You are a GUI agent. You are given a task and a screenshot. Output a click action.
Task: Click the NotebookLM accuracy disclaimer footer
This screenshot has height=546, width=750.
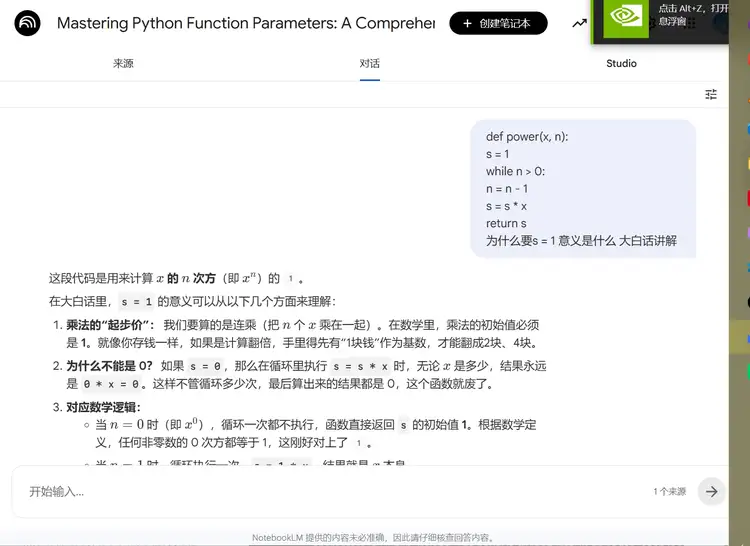374,538
